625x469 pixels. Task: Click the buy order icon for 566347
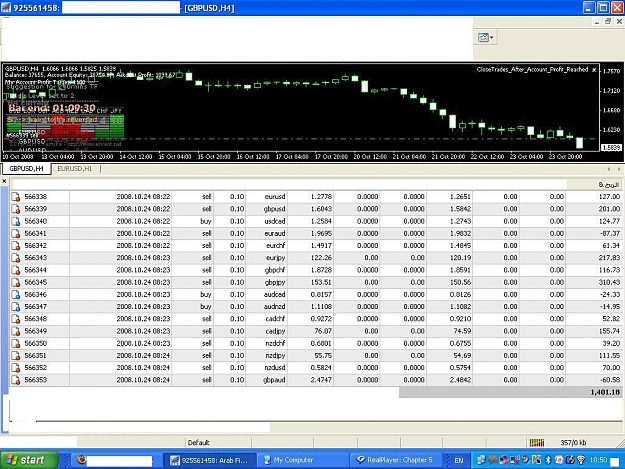coord(16,307)
